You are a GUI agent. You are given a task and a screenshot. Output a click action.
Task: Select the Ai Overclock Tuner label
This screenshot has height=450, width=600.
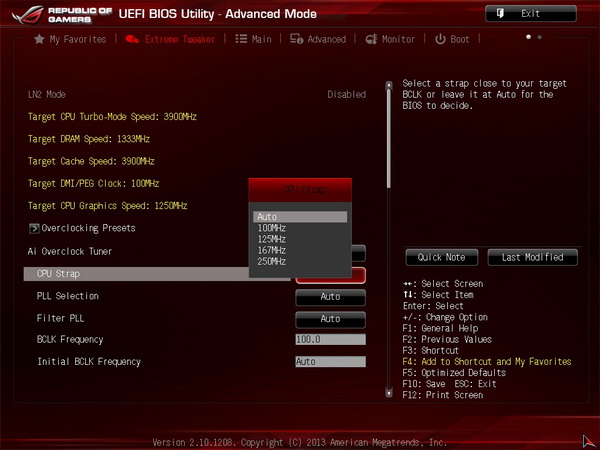70,251
